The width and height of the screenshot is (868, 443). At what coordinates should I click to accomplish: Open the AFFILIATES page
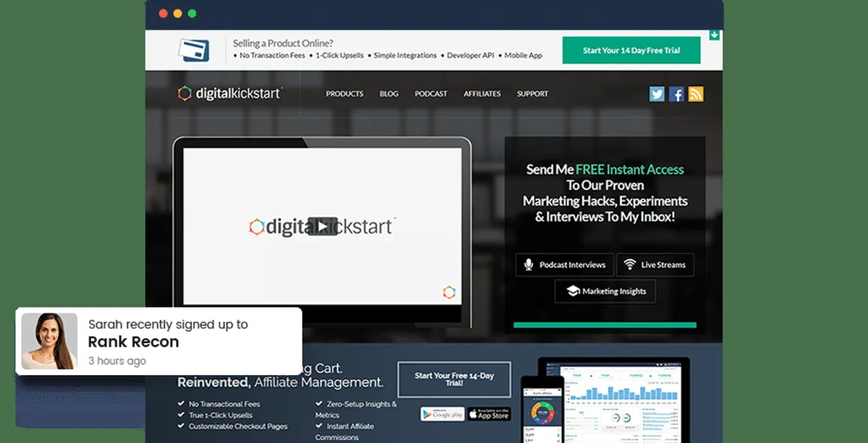(x=482, y=94)
